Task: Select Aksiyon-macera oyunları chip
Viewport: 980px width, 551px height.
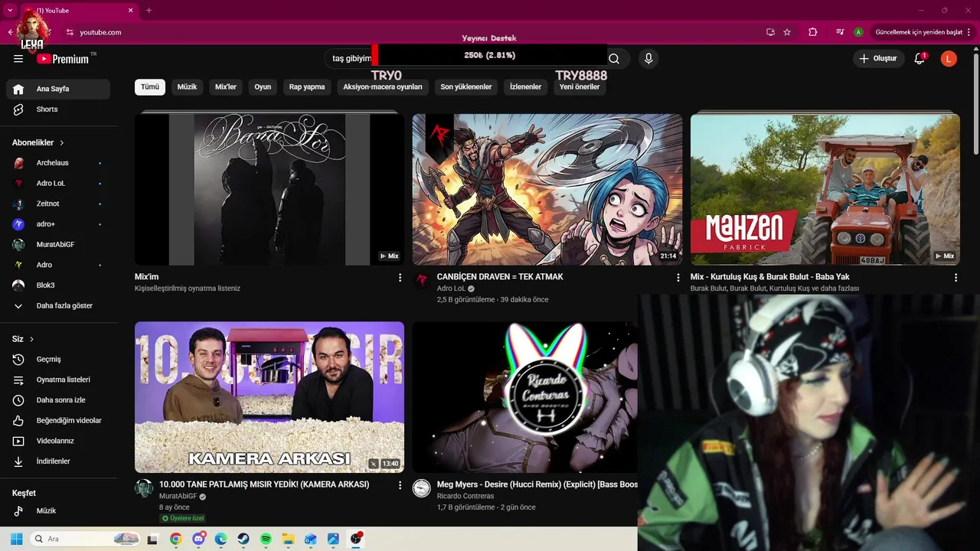Action: (383, 87)
